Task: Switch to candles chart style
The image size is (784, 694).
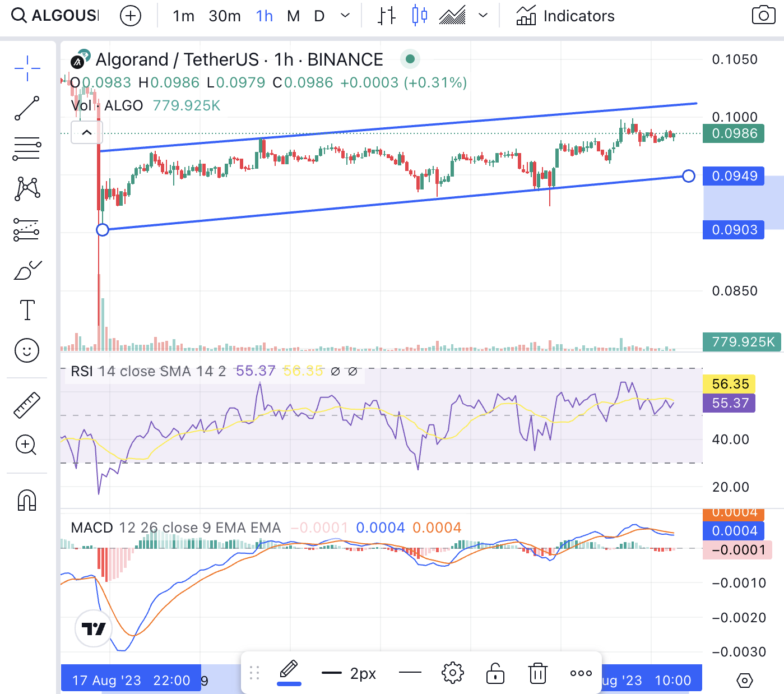Action: click(420, 16)
